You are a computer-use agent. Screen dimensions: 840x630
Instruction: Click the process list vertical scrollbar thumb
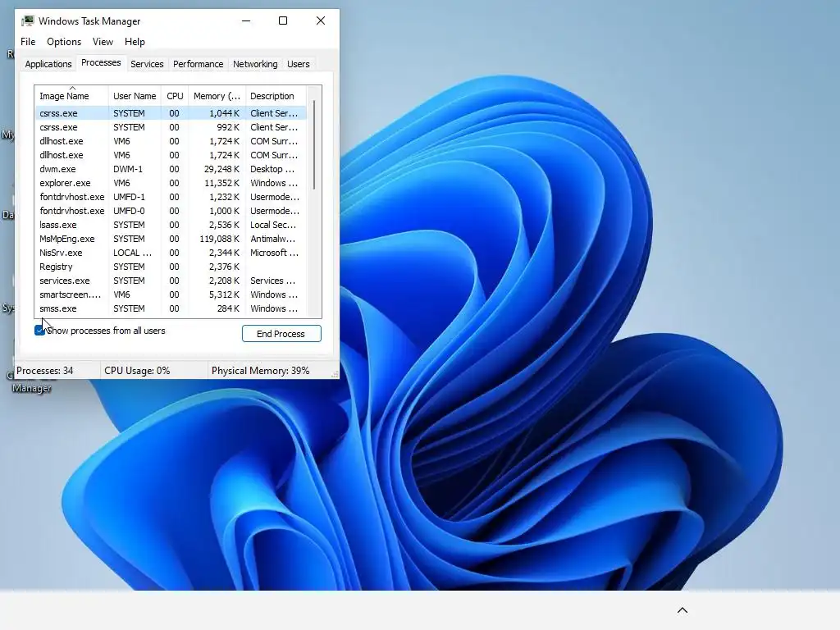click(314, 144)
